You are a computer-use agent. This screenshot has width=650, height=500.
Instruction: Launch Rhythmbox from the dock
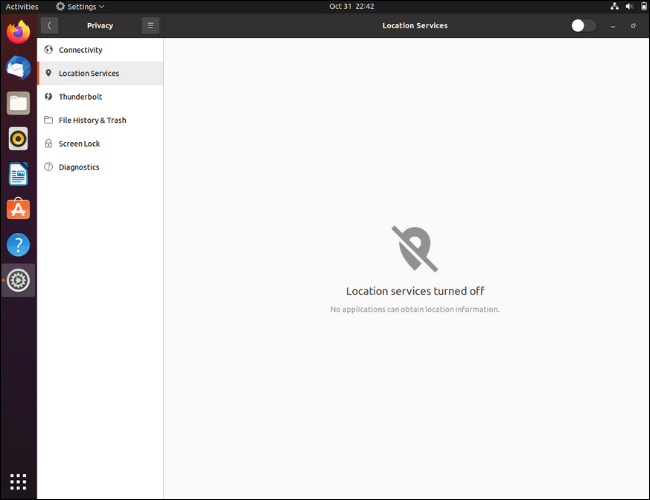tap(18, 138)
